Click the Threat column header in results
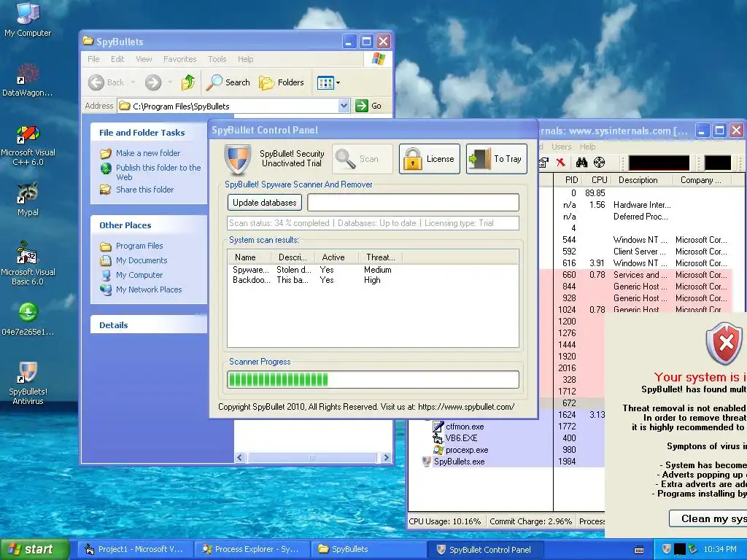This screenshot has width=747, height=560. pyautogui.click(x=380, y=257)
